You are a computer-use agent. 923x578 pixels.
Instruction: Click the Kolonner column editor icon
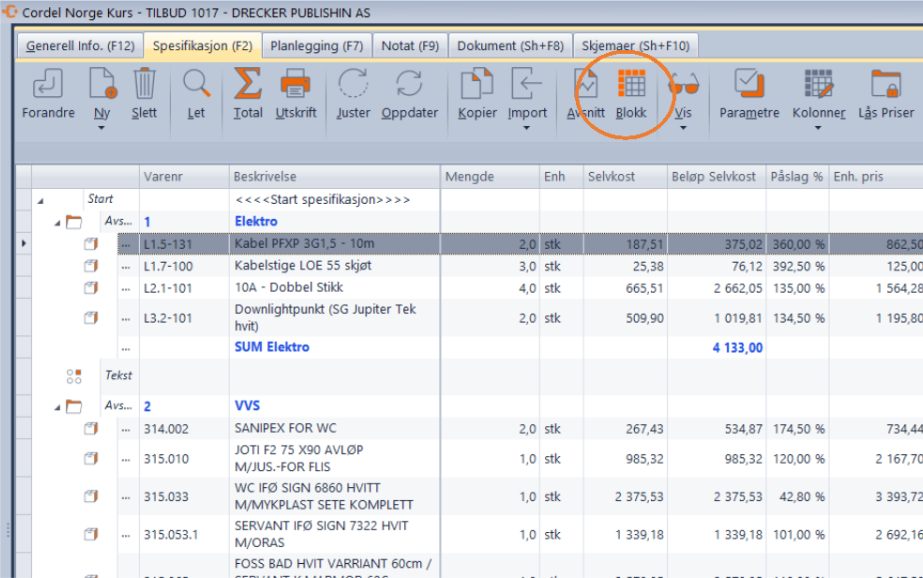[x=818, y=84]
